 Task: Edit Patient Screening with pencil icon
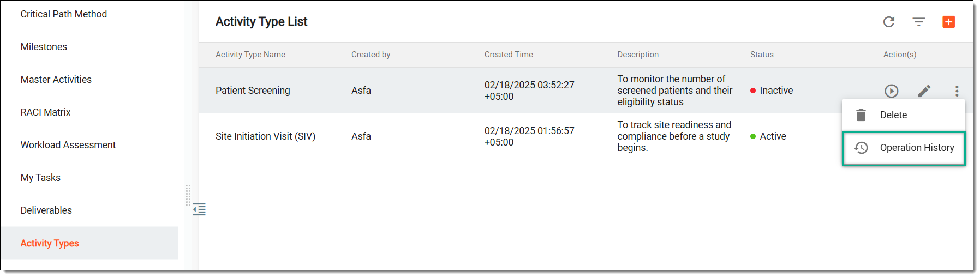[924, 91]
